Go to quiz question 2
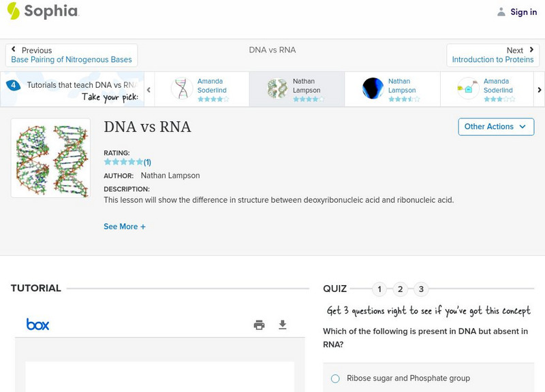545x392 pixels. [401, 289]
